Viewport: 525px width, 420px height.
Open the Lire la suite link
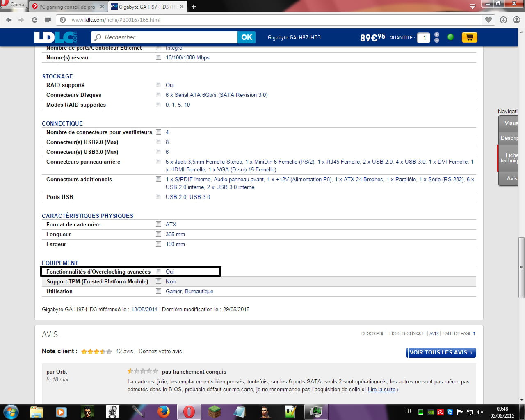pos(382,389)
